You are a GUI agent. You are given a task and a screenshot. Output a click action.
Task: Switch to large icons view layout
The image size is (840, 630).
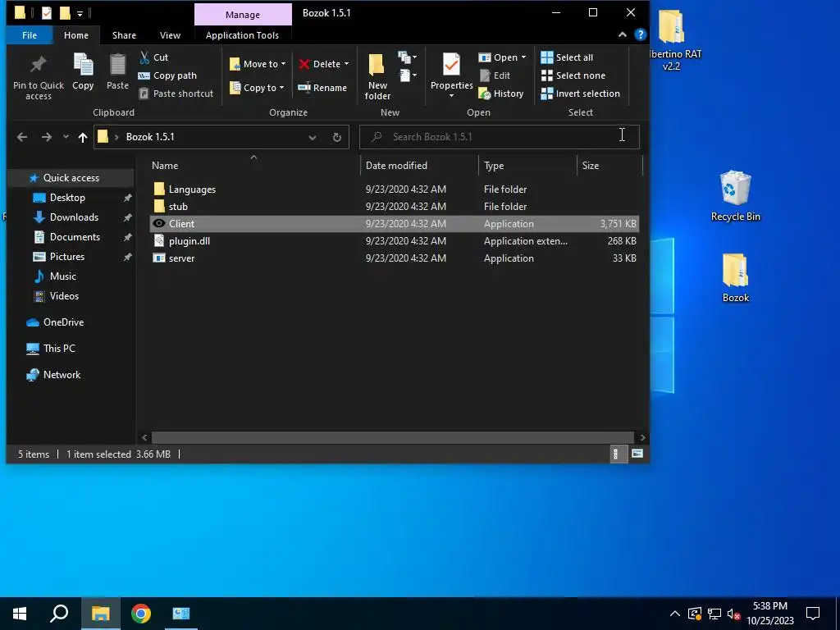(637, 454)
